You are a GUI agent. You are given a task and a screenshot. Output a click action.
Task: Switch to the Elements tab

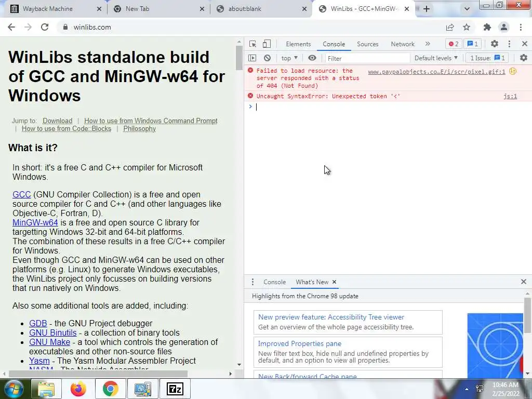click(x=298, y=44)
